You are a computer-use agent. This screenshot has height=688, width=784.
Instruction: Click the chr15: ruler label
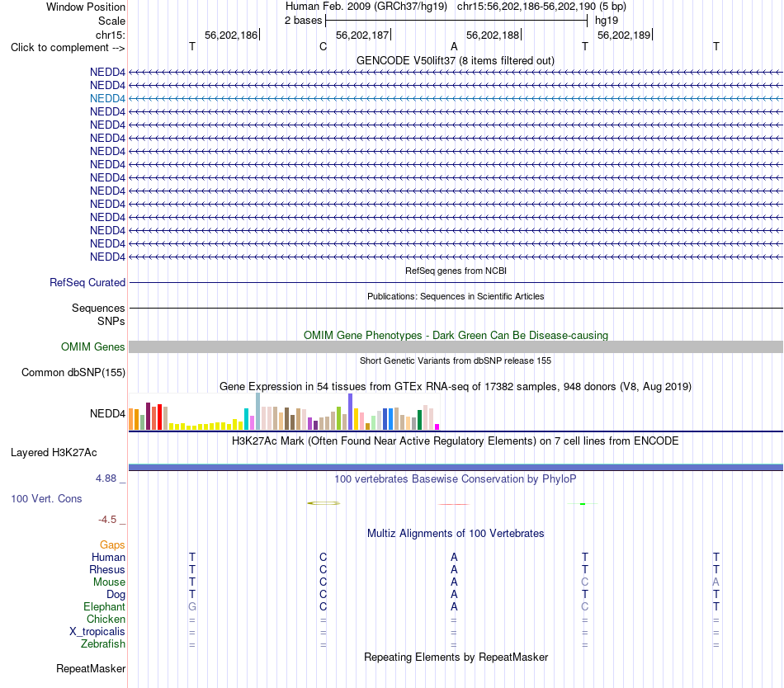tap(111, 35)
